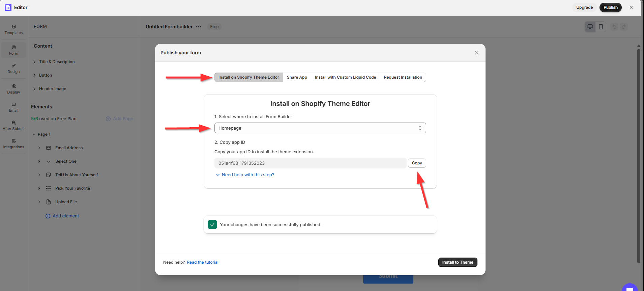Open the Email sidebar section
644x291 pixels.
coord(14,107)
